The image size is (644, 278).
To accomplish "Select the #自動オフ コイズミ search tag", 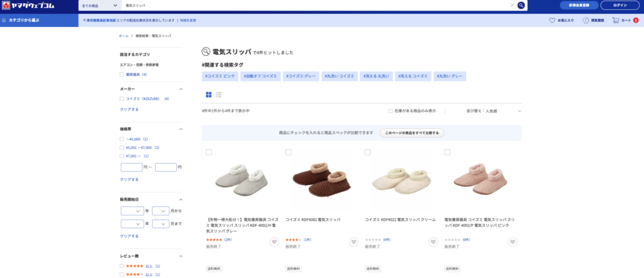I will pos(260,76).
